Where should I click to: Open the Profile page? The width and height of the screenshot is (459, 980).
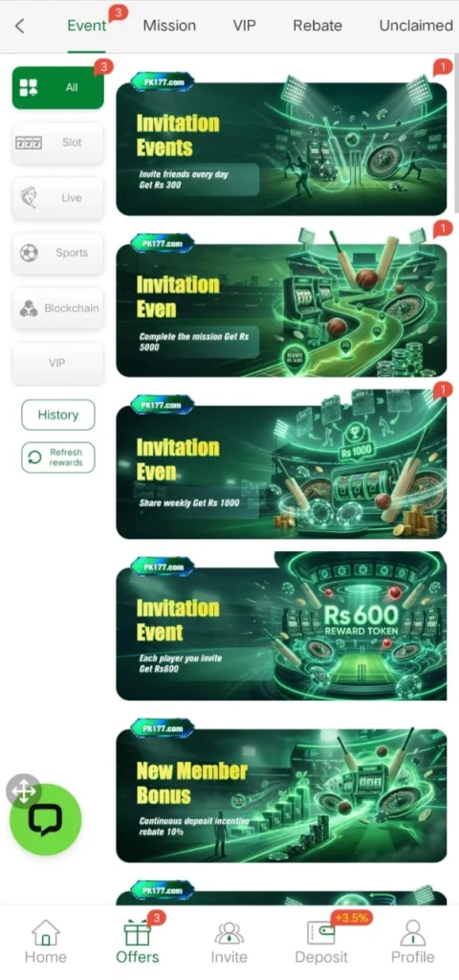coord(413,942)
